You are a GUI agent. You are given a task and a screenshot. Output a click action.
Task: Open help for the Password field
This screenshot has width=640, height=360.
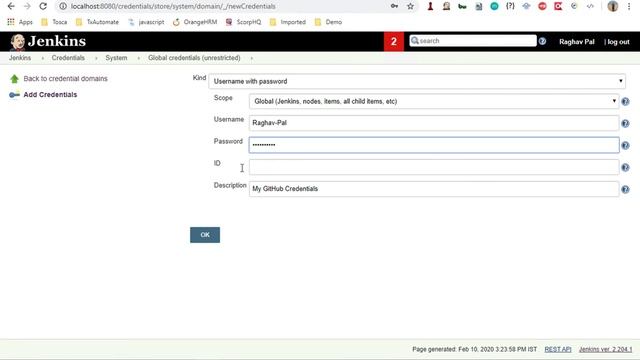click(x=625, y=145)
